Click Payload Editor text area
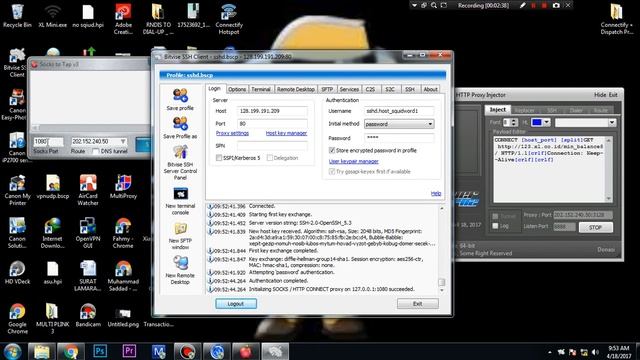640x360 pixels. click(549, 169)
